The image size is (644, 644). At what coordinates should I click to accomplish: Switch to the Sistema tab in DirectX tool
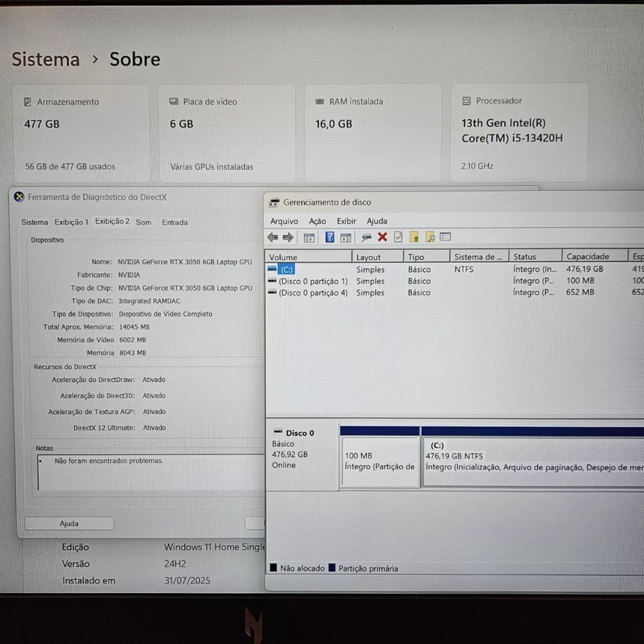[x=35, y=222]
